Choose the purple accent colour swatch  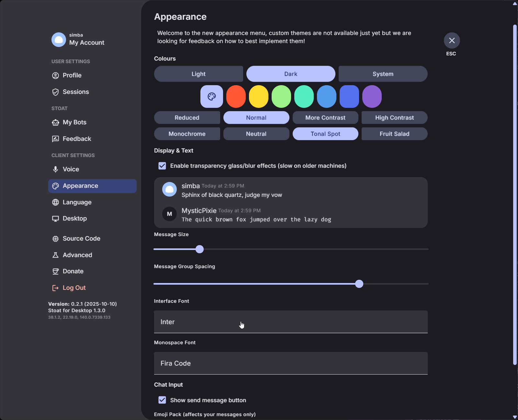[372, 96]
